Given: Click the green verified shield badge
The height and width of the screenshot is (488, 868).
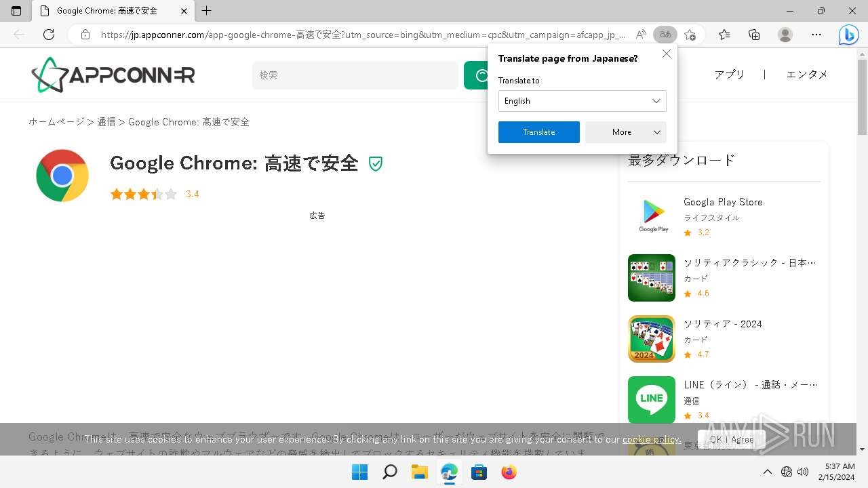Looking at the screenshot, I should [376, 163].
